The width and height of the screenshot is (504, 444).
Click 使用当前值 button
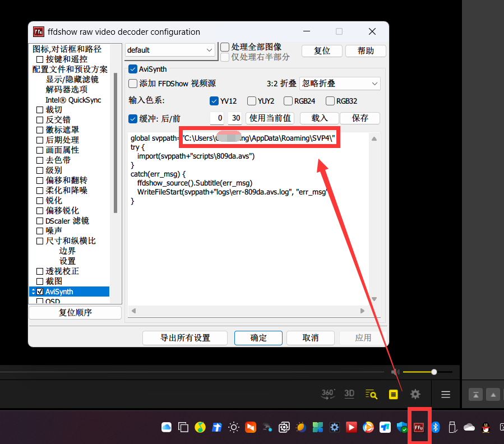click(x=270, y=118)
